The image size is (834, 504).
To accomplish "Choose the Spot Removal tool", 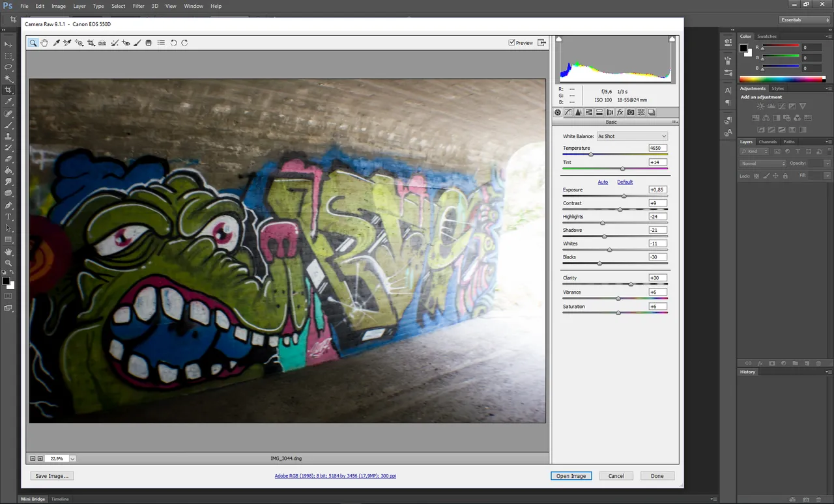I will pos(115,43).
